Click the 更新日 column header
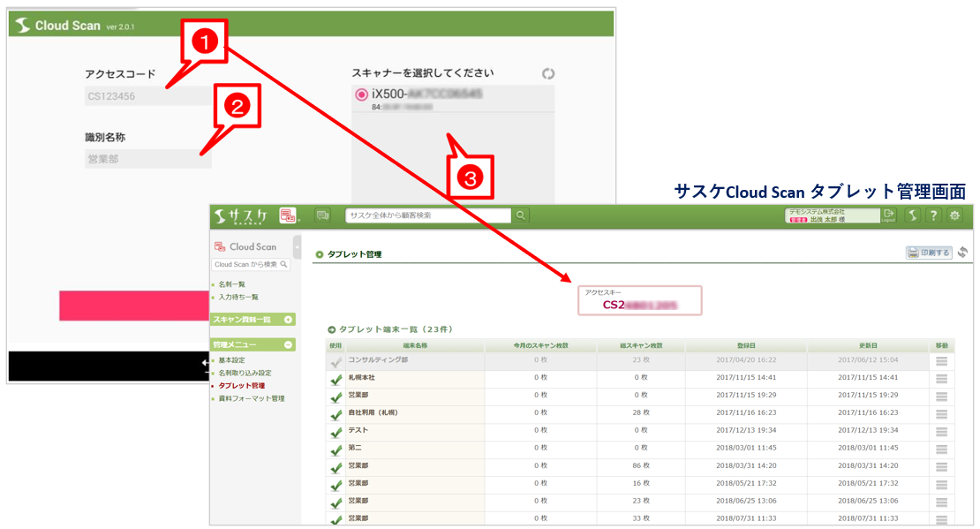Viewport: 980px width, 529px height. click(868, 345)
